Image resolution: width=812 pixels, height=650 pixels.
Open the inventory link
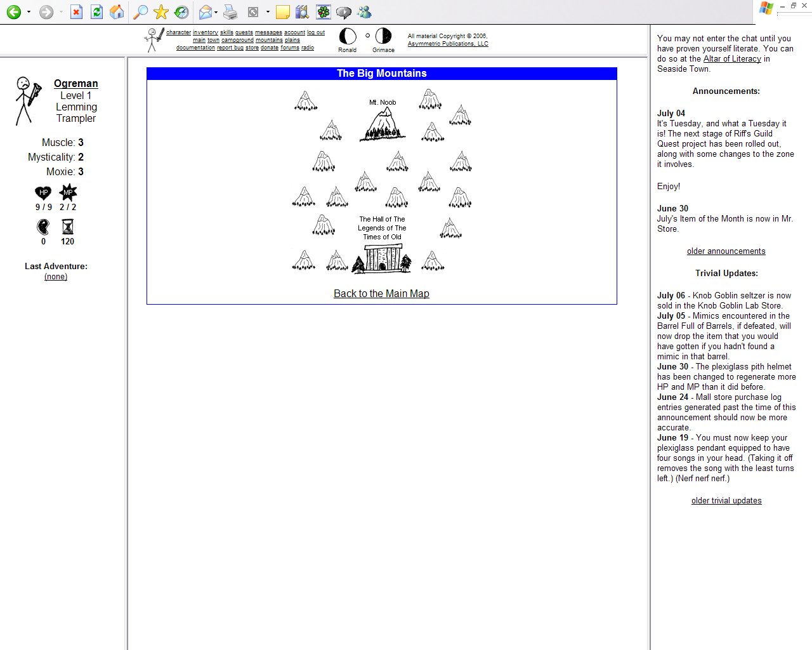206,32
